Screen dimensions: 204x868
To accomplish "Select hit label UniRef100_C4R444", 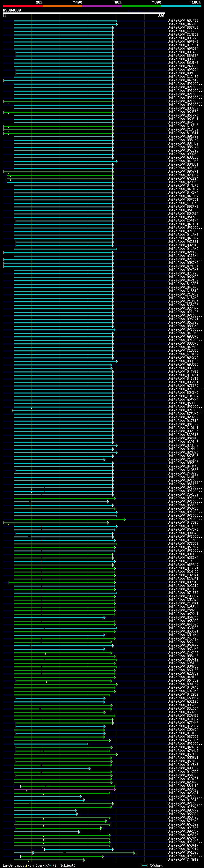I will [183, 653].
